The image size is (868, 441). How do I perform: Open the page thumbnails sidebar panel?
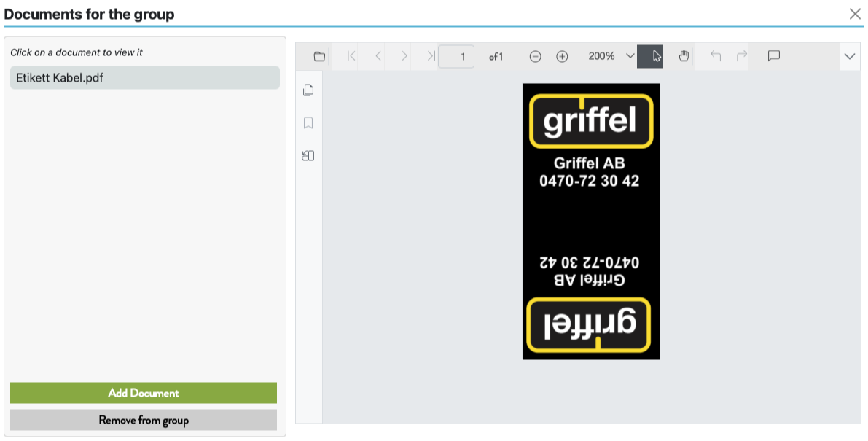click(308, 90)
